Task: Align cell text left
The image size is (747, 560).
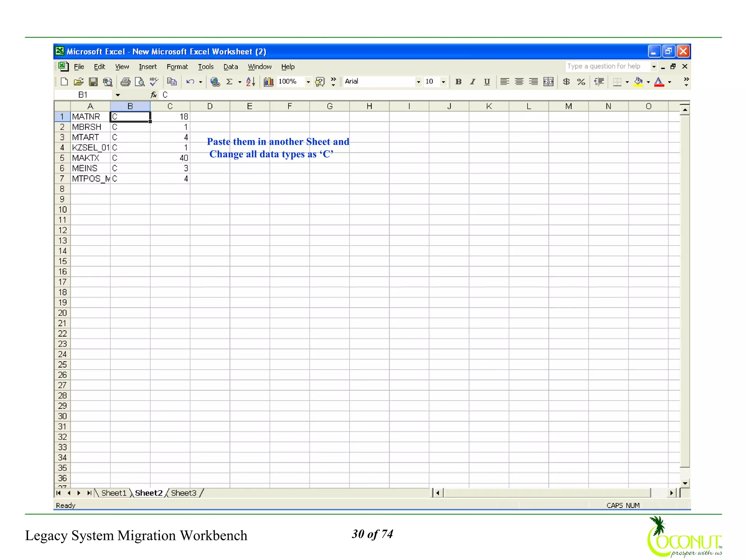Action: (505, 82)
